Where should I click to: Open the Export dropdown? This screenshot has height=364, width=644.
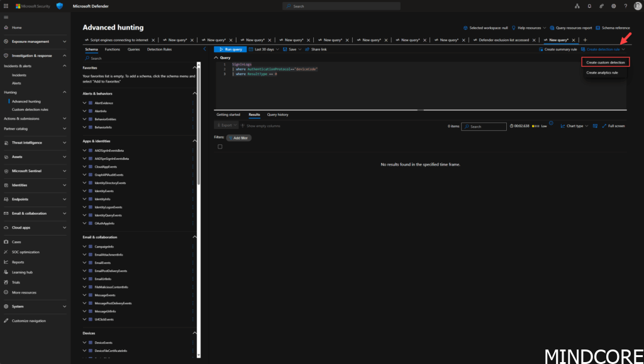click(x=226, y=125)
